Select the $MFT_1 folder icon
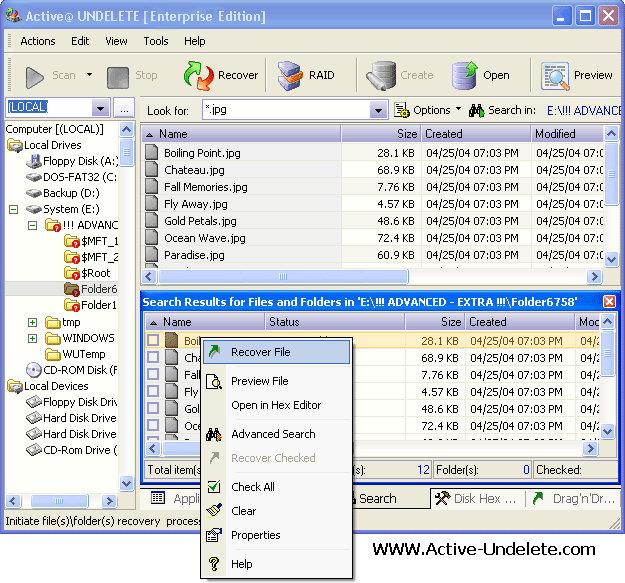The image size is (625, 583). (72, 241)
